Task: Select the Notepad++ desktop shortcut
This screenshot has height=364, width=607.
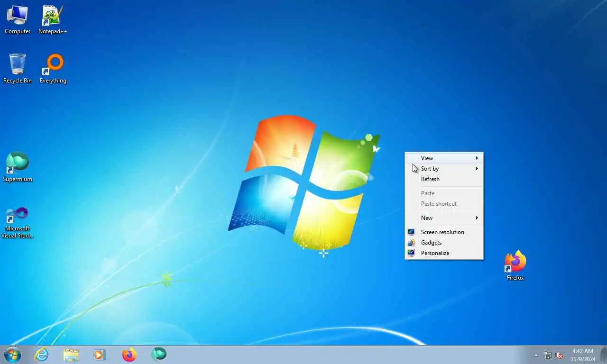Action: (x=53, y=20)
